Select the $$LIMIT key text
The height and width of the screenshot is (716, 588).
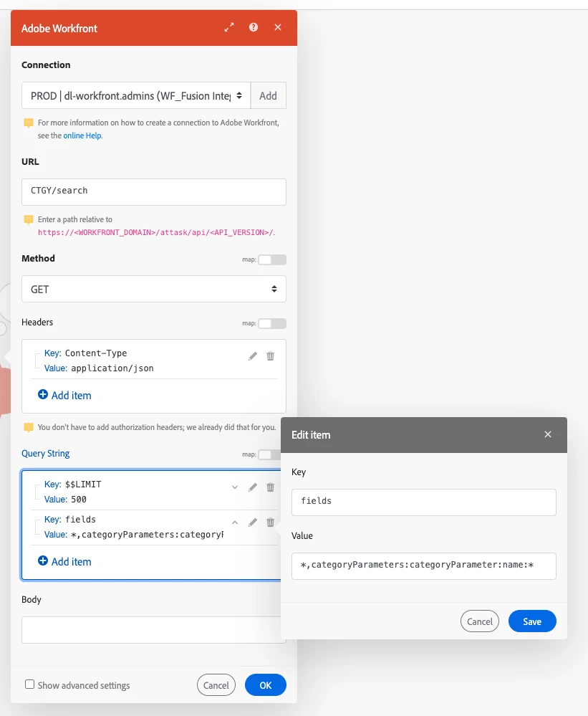(x=83, y=484)
